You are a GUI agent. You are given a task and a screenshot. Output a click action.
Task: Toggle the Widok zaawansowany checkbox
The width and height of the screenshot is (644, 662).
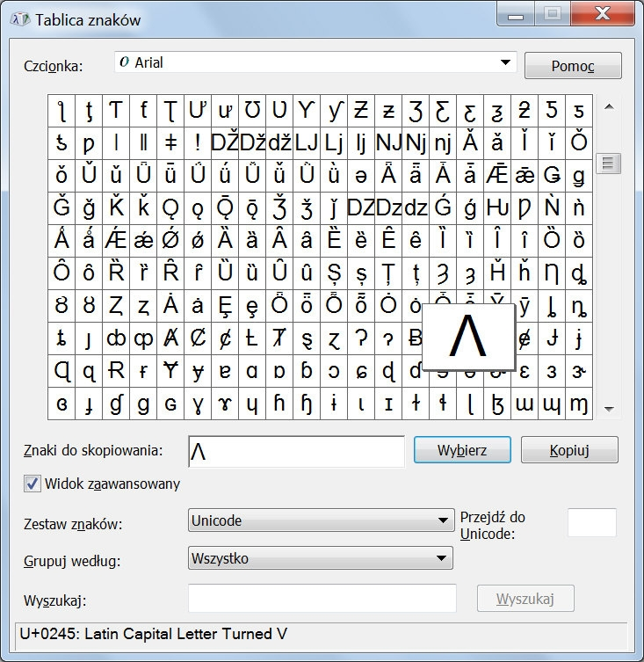click(33, 484)
